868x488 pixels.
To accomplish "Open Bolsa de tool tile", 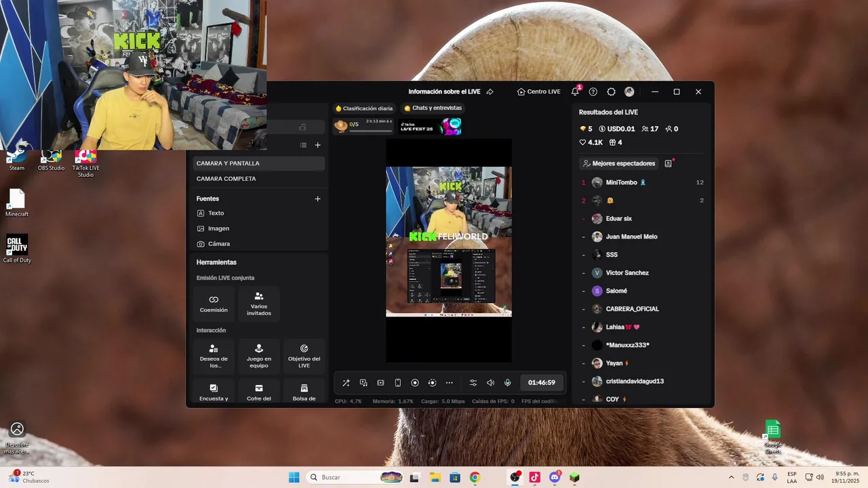I will (304, 392).
